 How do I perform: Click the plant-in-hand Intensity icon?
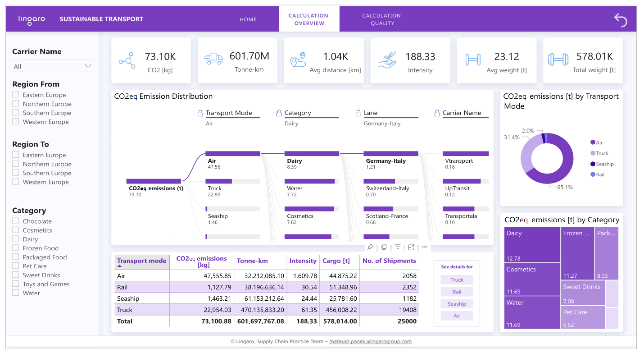[386, 60]
